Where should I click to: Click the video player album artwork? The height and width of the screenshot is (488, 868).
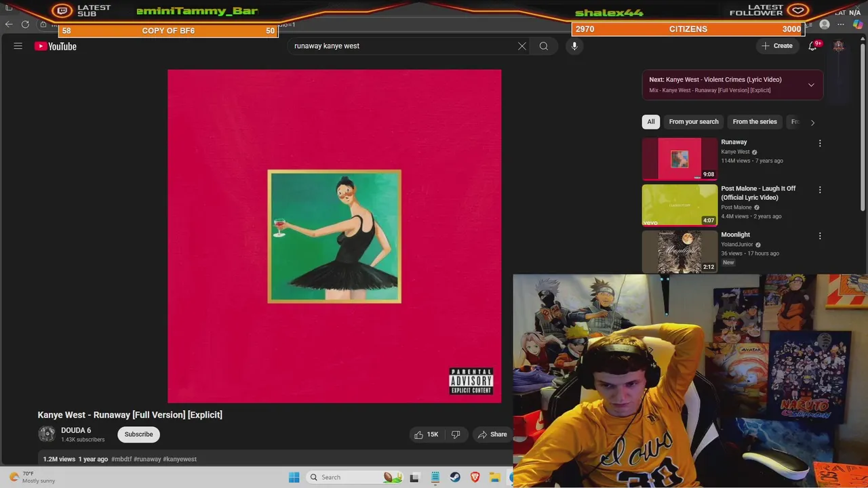point(334,236)
